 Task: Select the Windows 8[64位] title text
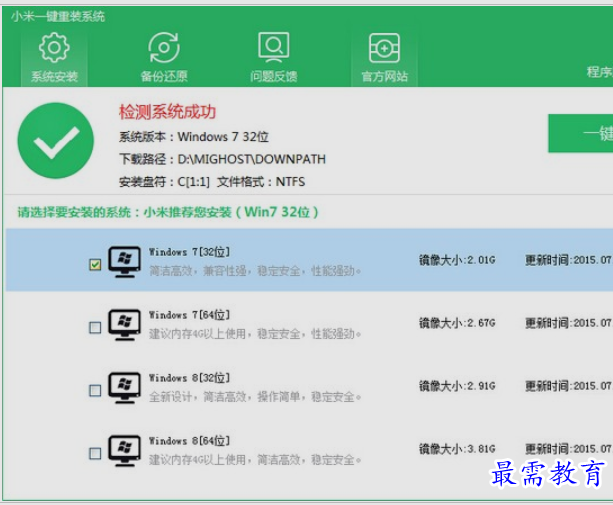[x=189, y=441]
